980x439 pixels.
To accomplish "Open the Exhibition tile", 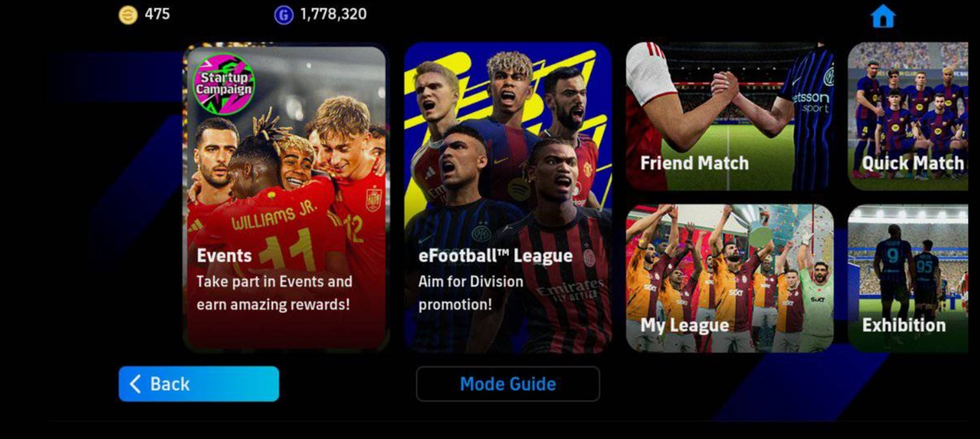I will pyautogui.click(x=908, y=278).
